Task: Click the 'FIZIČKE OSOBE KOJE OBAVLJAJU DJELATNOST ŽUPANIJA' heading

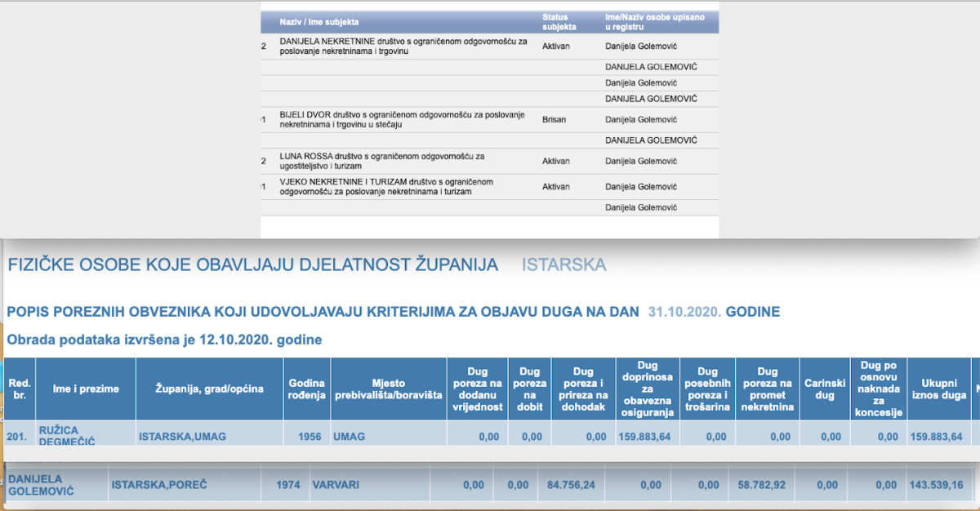Action: (252, 264)
